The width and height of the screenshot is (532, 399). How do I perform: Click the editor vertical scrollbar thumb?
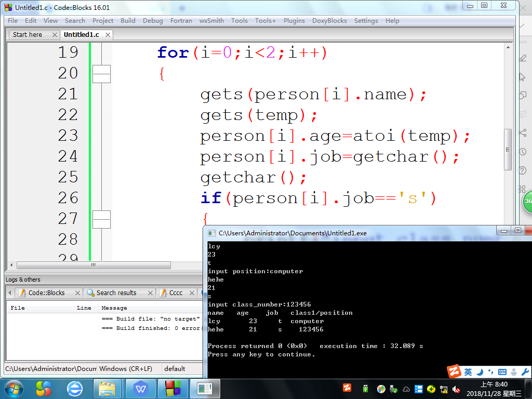[508, 150]
